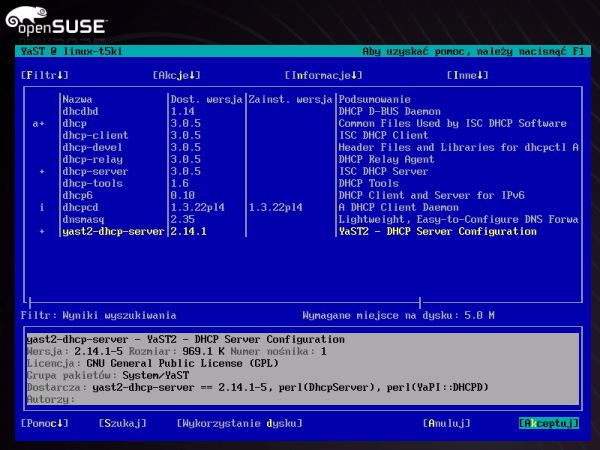Select the dhcp-relay package row

pos(302,160)
